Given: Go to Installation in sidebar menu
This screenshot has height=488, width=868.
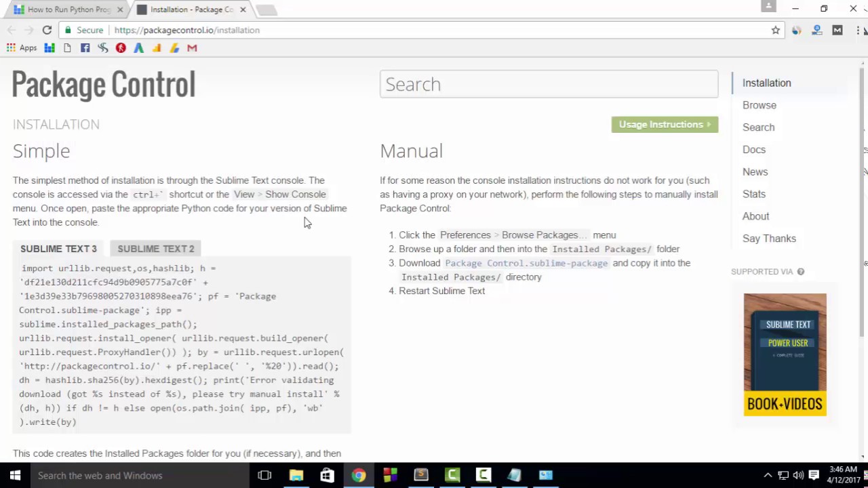Looking at the screenshot, I should pos(766,83).
